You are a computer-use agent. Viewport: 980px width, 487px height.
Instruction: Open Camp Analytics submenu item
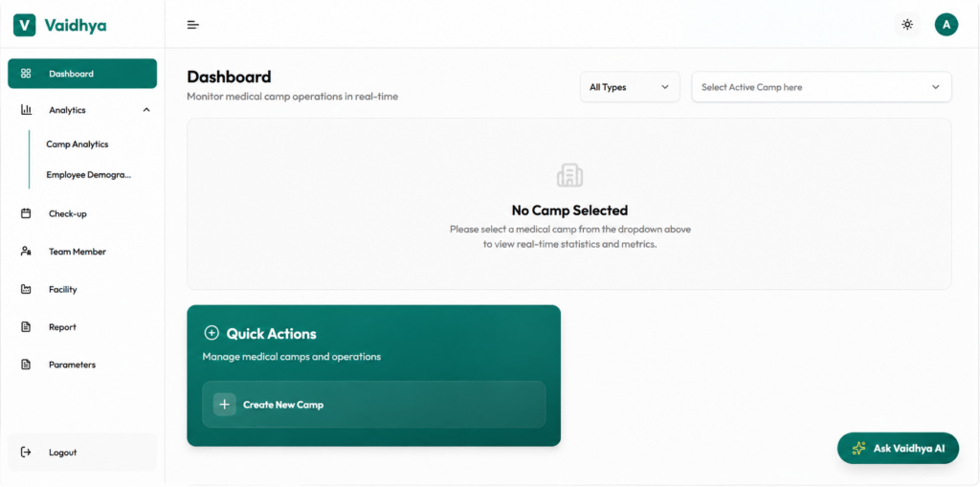77,144
